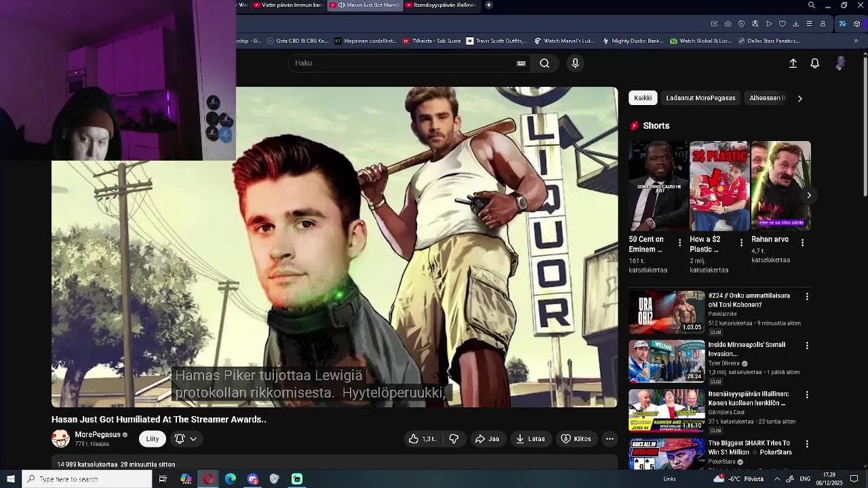Open Task View on taskbar
This screenshot has height=488, width=868.
[x=163, y=479]
